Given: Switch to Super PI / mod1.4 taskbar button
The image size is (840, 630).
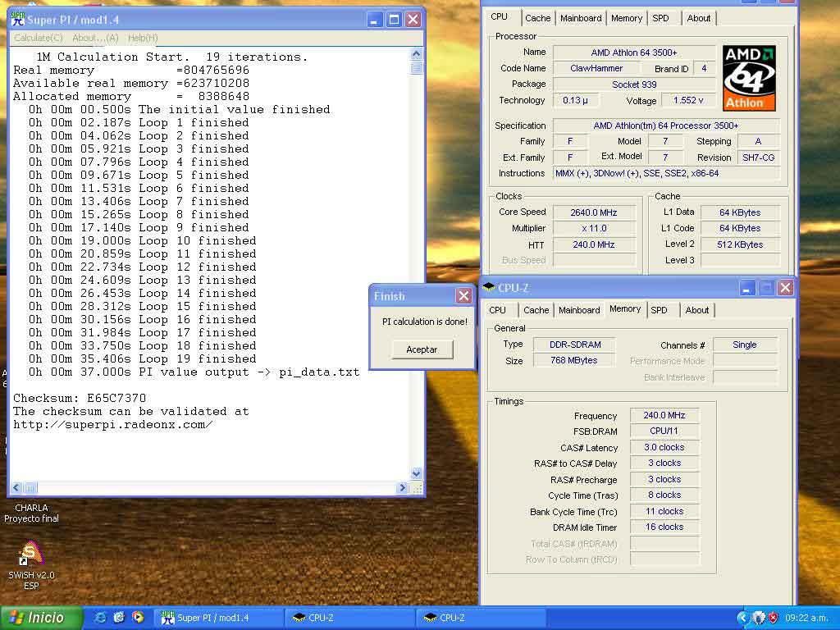Looking at the screenshot, I should click(218, 618).
